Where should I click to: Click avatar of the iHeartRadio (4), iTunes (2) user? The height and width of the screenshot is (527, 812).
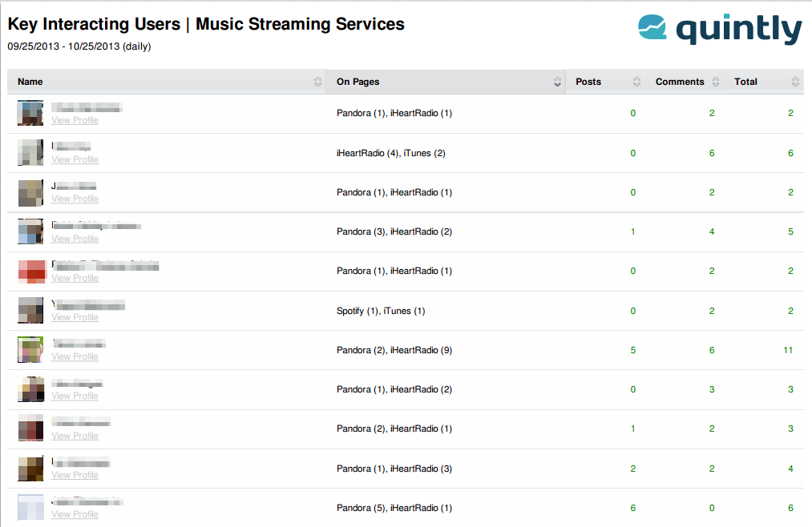pyautogui.click(x=30, y=152)
